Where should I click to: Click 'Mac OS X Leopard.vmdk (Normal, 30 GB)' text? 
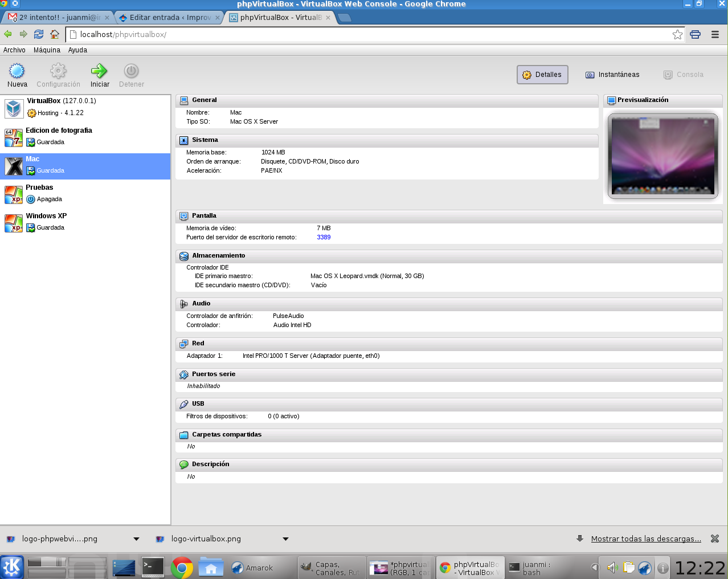coord(367,276)
